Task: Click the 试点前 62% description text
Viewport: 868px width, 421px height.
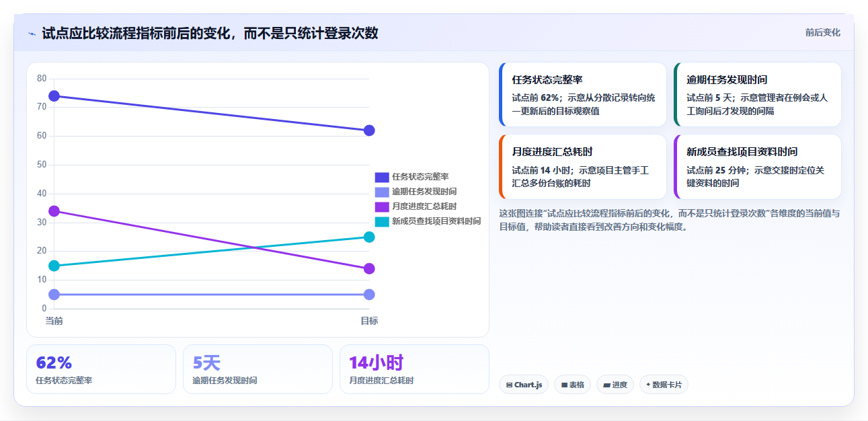Action: pos(584,104)
